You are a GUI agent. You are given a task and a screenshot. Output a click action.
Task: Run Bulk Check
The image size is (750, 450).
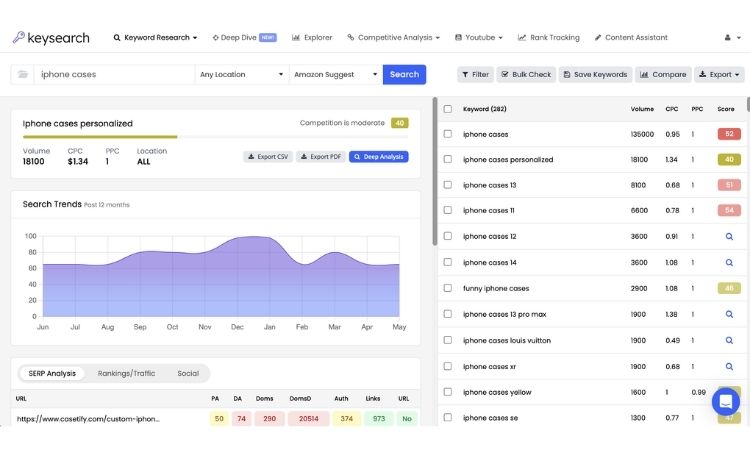pyautogui.click(x=526, y=75)
